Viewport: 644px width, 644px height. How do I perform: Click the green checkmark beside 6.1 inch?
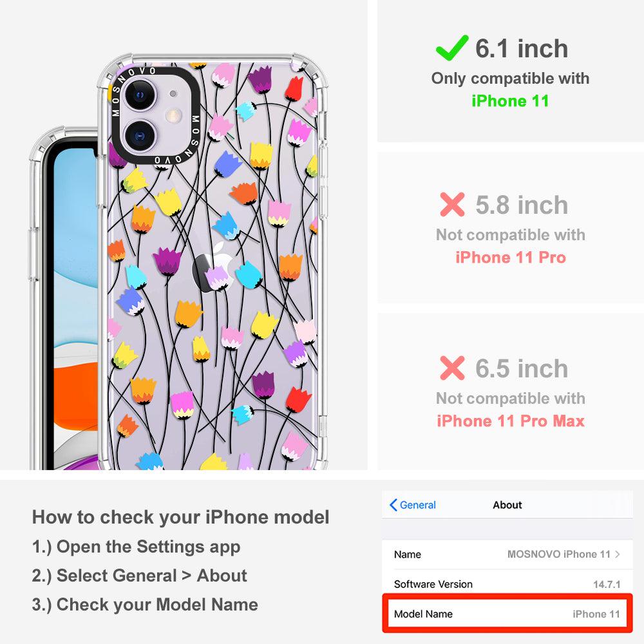tap(452, 48)
